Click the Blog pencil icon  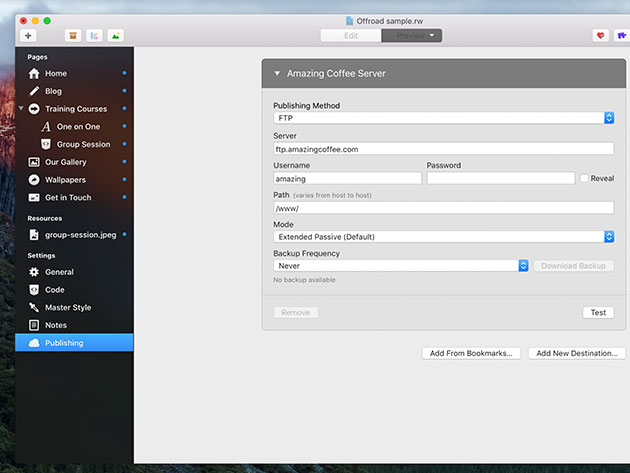(34, 91)
